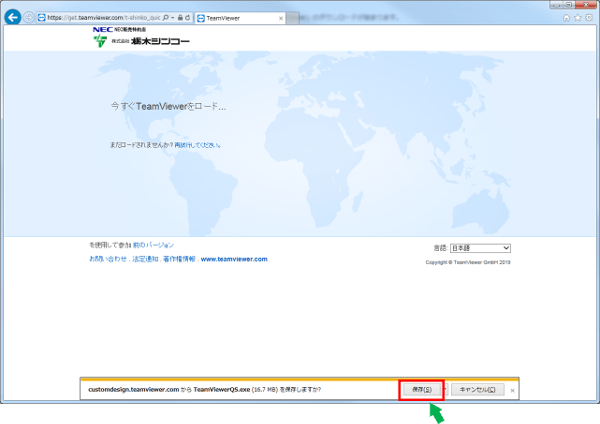The height and width of the screenshot is (424, 600).
Task: Click the 栃木シンコー company name
Action: click(160, 41)
